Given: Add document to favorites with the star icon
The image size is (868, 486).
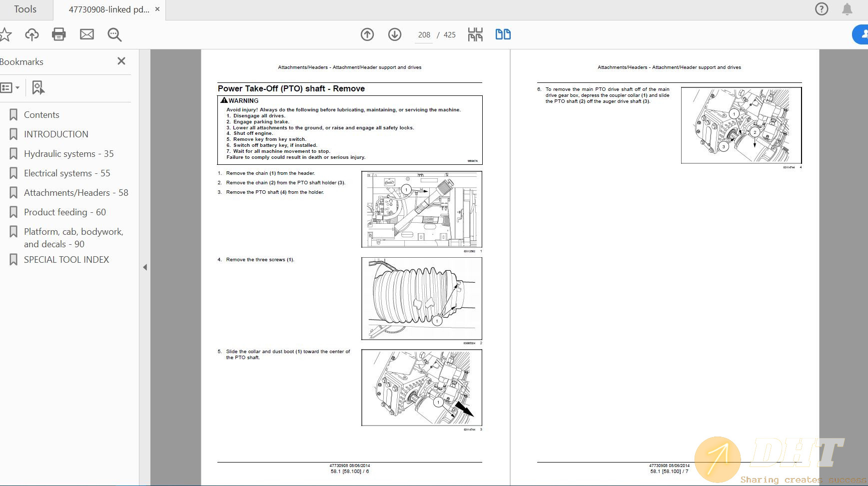Looking at the screenshot, I should [5, 34].
